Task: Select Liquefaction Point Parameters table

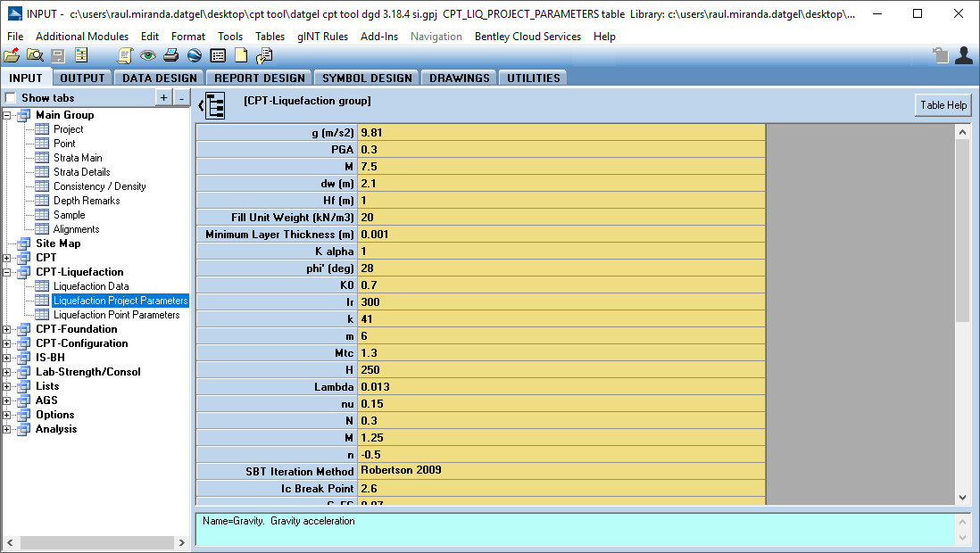Action: [116, 315]
